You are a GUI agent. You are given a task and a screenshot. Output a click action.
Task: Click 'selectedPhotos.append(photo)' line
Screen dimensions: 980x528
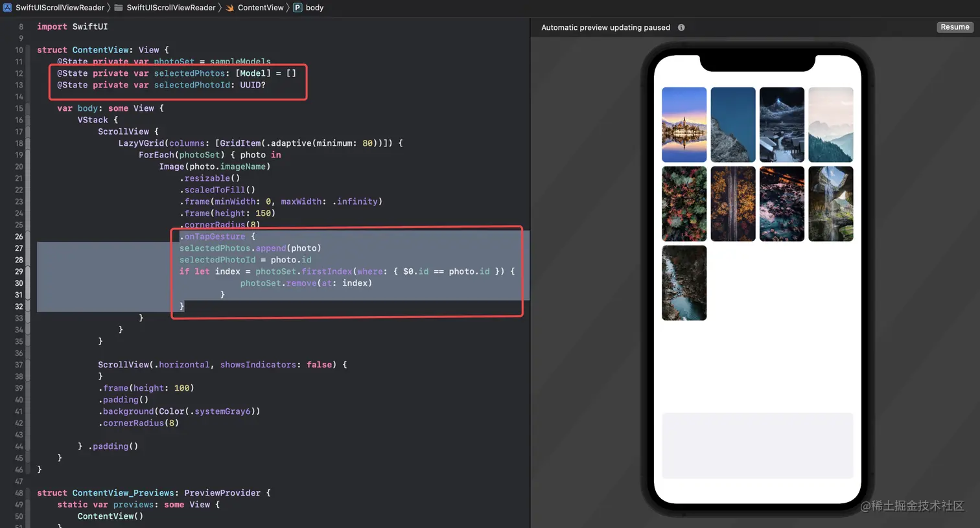pos(250,248)
